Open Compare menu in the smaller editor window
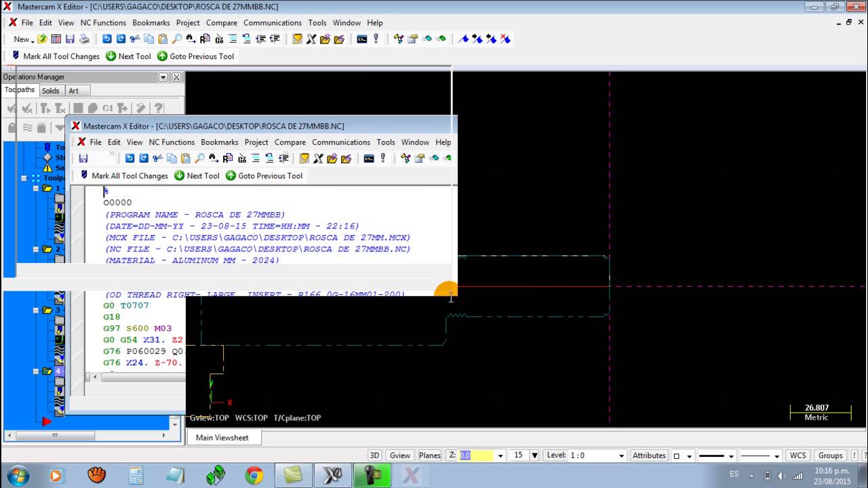 (x=290, y=142)
